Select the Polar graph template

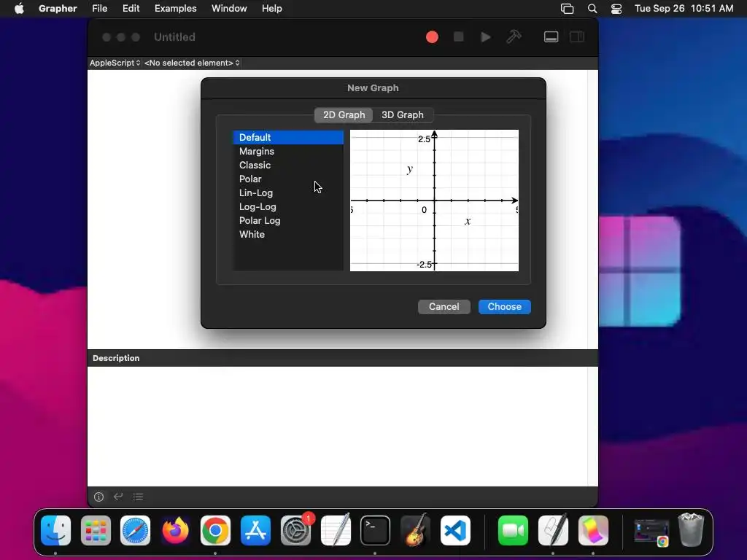click(x=288, y=179)
